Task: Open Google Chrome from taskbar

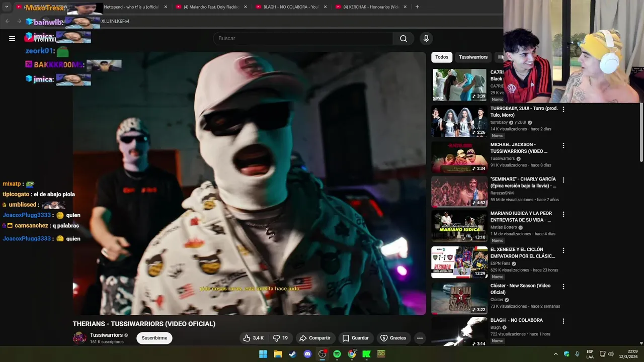Action: tap(352, 354)
